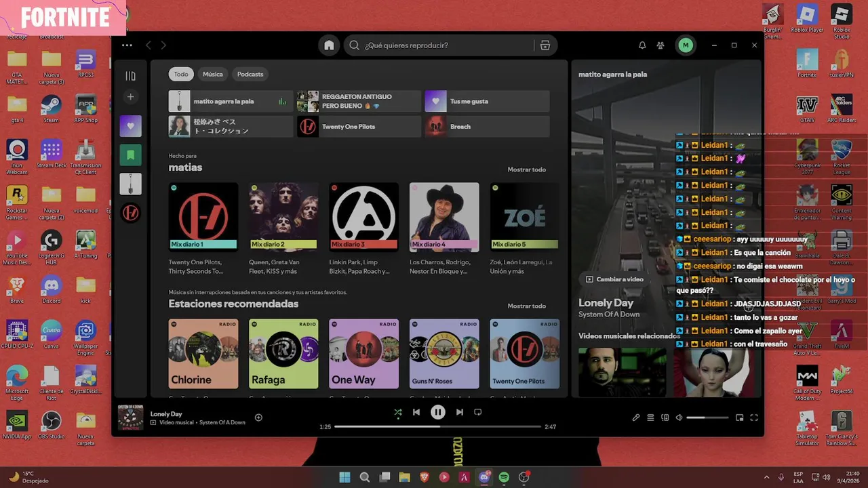This screenshot has width=868, height=488.
Task: Open the miniplayer icon
Action: click(x=740, y=418)
